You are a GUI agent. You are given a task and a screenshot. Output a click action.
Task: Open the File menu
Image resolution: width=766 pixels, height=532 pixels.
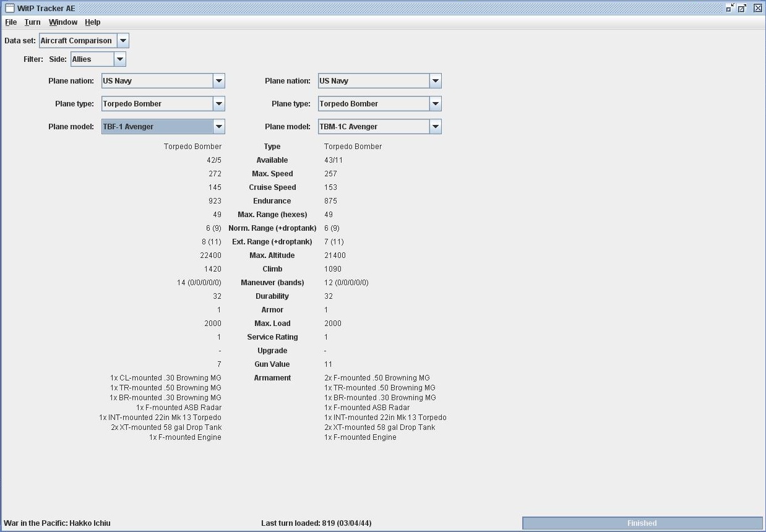click(x=11, y=22)
